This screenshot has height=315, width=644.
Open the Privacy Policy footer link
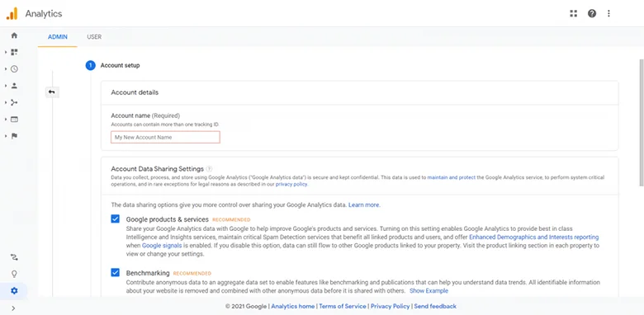pyautogui.click(x=391, y=306)
